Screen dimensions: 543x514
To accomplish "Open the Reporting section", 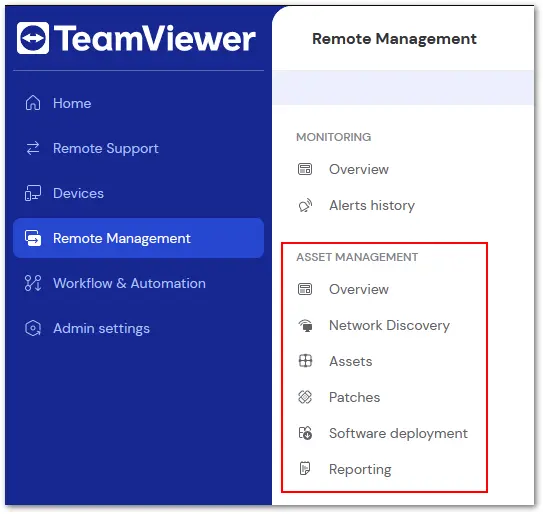I will click(x=360, y=469).
